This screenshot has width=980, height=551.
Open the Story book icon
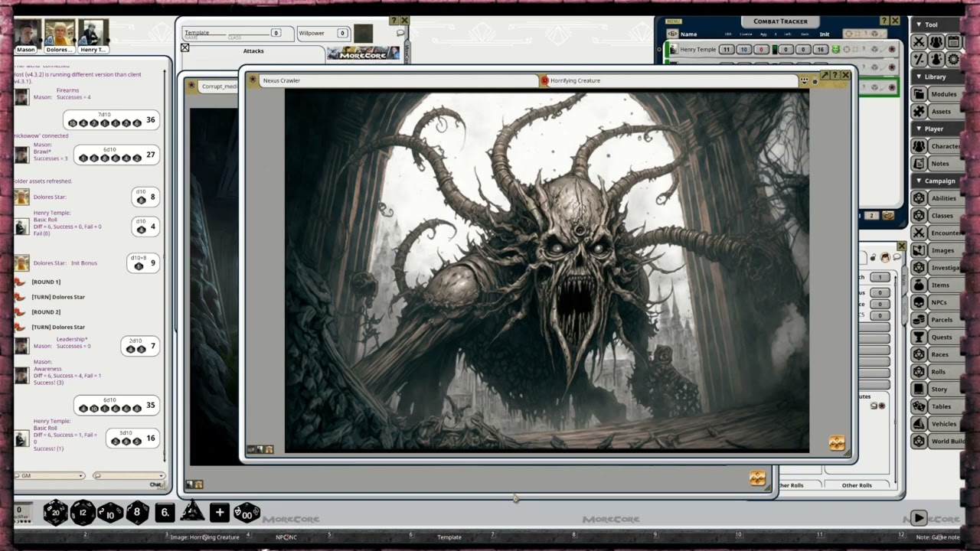(919, 389)
